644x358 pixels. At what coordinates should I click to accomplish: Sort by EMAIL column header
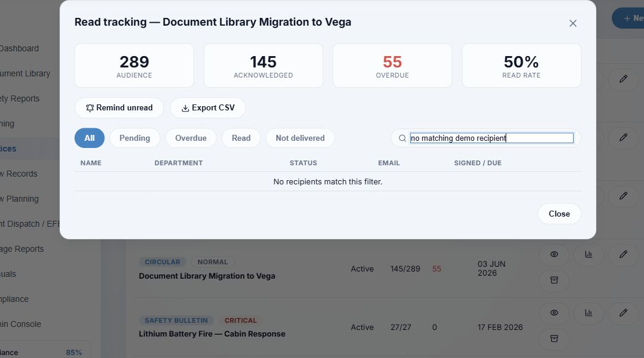click(x=389, y=163)
